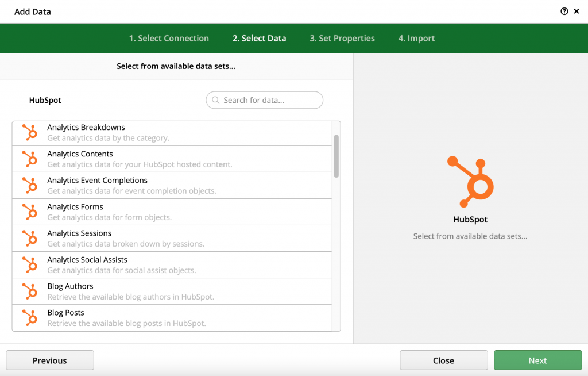Click HubSpot icon beside Analytics Forms
This screenshot has width=588, height=376.
tap(30, 212)
